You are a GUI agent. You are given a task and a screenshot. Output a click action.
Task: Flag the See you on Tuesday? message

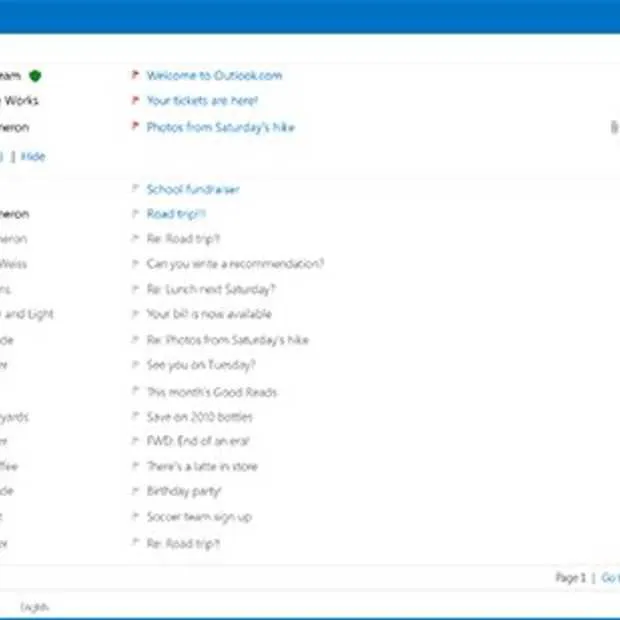coord(135,364)
